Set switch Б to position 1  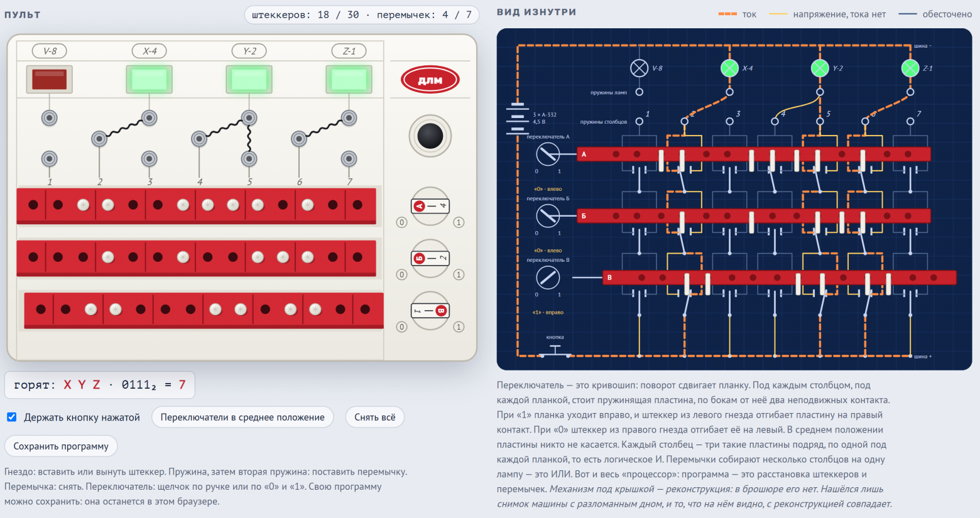(459, 274)
